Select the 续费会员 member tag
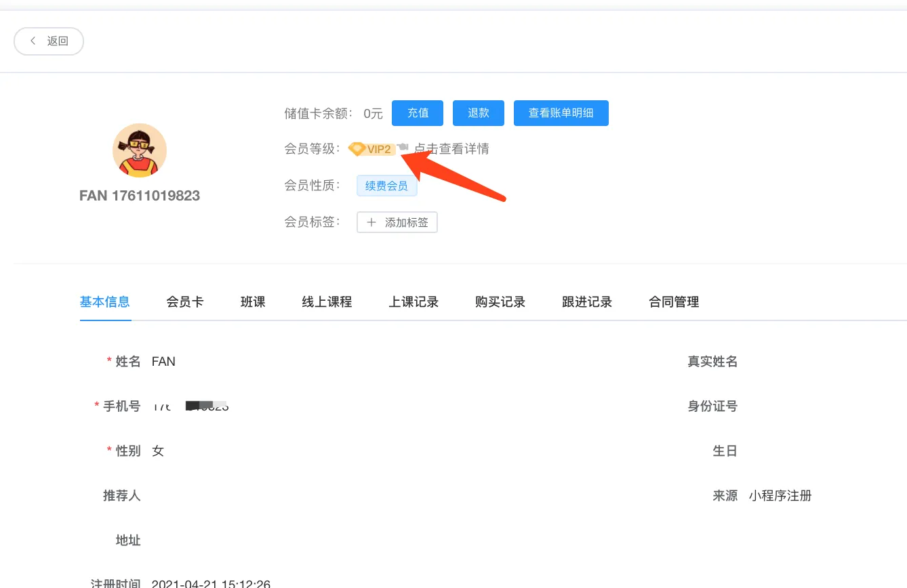 pos(386,186)
